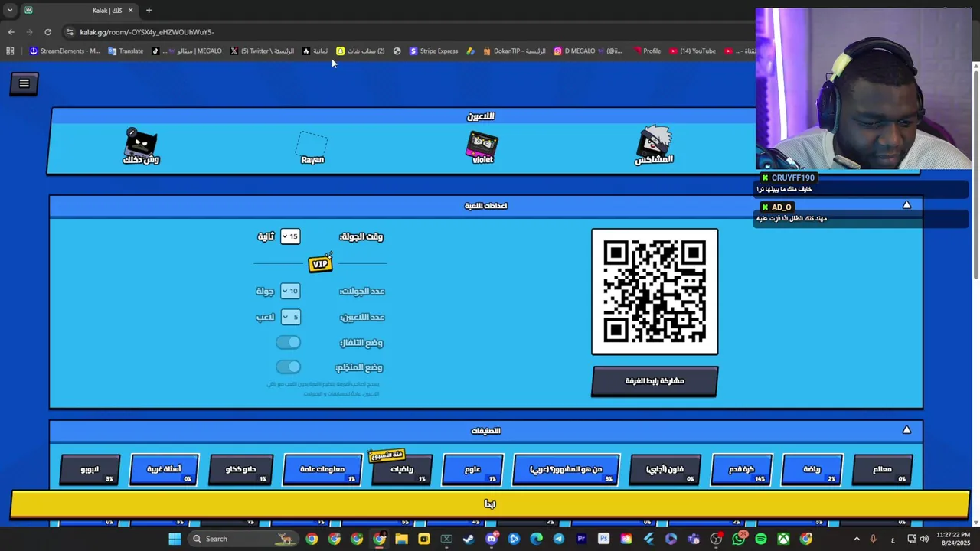Open the سناب شات bookmark
Image resolution: width=980 pixels, height=551 pixels.
click(x=361, y=51)
